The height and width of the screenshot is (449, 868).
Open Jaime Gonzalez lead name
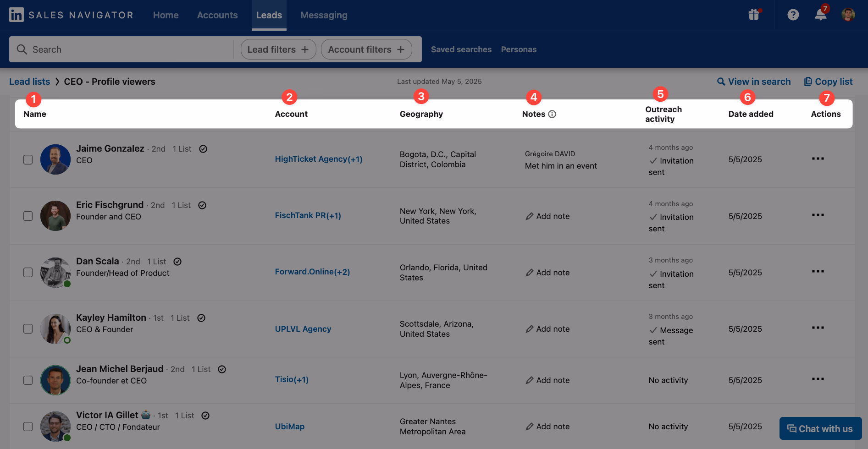click(x=110, y=148)
